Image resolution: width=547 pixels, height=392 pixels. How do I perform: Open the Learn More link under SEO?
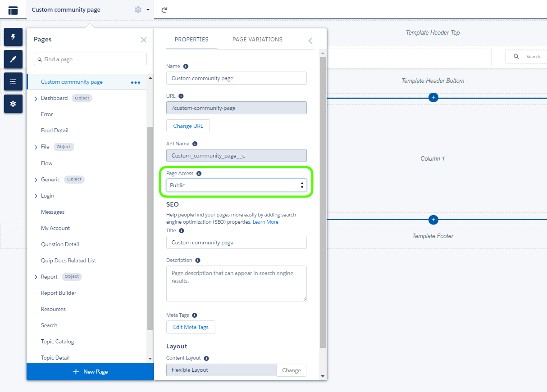pyautogui.click(x=265, y=221)
